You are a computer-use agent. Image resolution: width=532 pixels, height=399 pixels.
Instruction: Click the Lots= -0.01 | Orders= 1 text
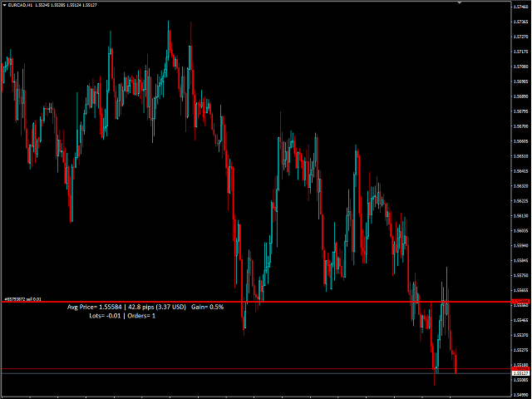121,316
